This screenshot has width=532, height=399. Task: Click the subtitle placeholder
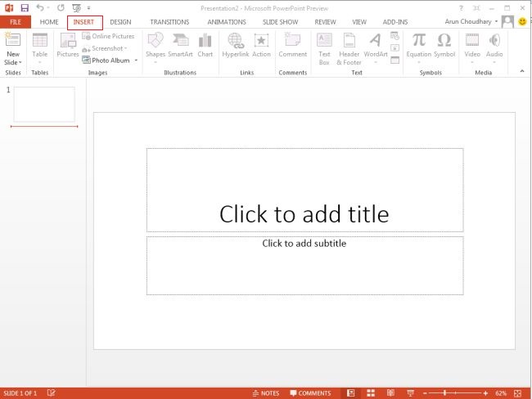(x=304, y=266)
